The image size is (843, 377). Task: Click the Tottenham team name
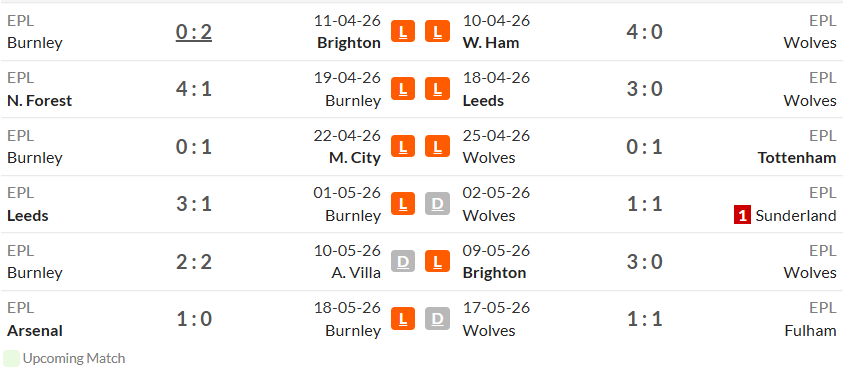tap(797, 158)
